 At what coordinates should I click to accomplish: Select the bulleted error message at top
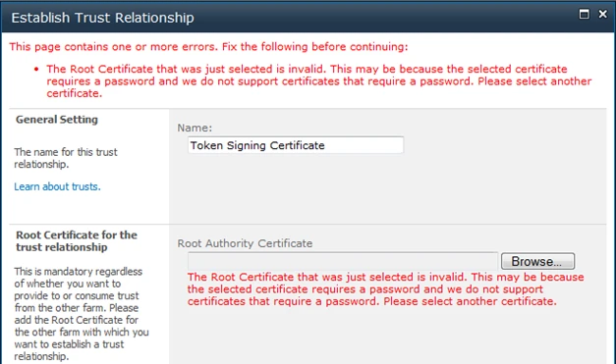[319, 81]
